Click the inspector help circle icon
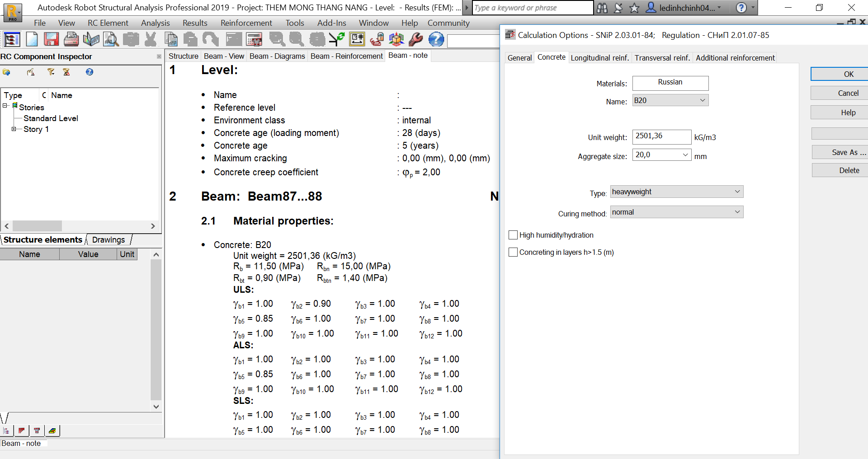Image resolution: width=868 pixels, height=459 pixels. coord(90,72)
